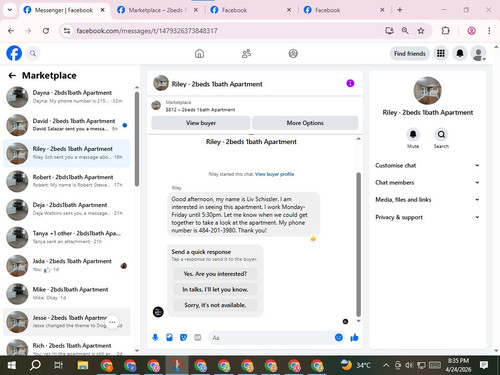Open Jada - 2beds 1bath Apartment conversation

click(67, 265)
